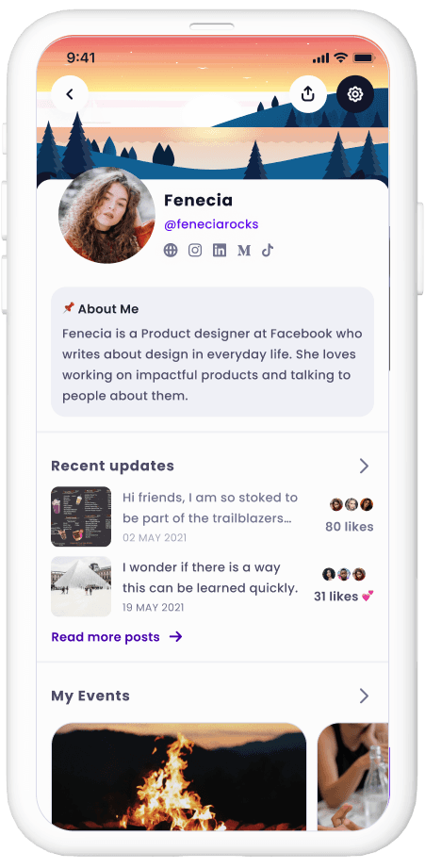The image size is (425, 868).
Task: Open the TikTok profile icon
Action: [x=268, y=250]
